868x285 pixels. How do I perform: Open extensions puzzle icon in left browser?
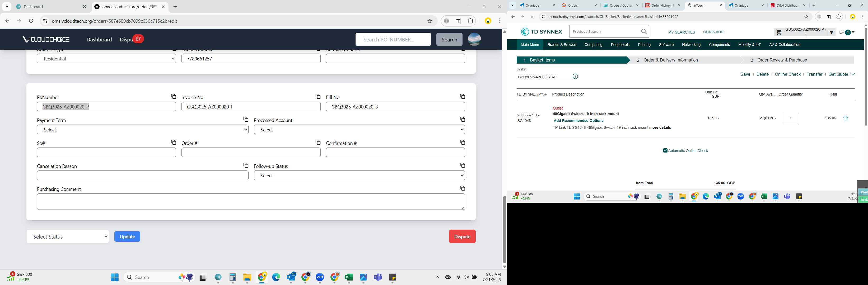tap(470, 21)
